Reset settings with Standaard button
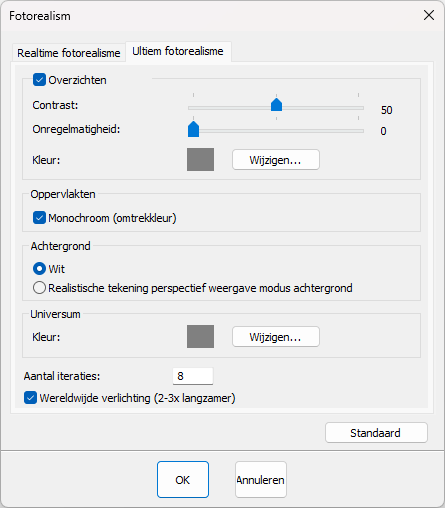Viewport: 445px width, 508px height. tap(376, 433)
